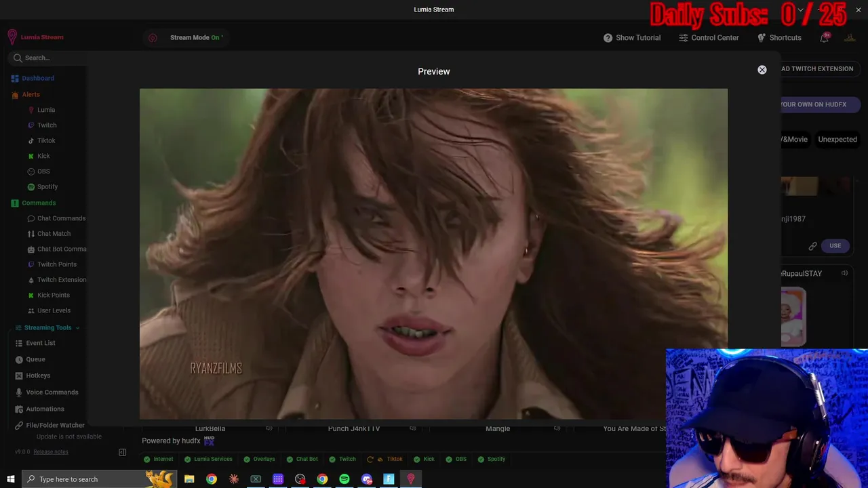Open the Release notes link
Image resolution: width=868 pixels, height=488 pixels.
pyautogui.click(x=51, y=451)
